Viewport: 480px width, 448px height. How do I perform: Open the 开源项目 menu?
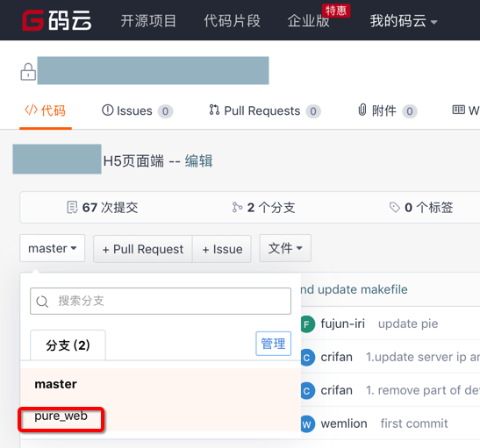coord(148,21)
